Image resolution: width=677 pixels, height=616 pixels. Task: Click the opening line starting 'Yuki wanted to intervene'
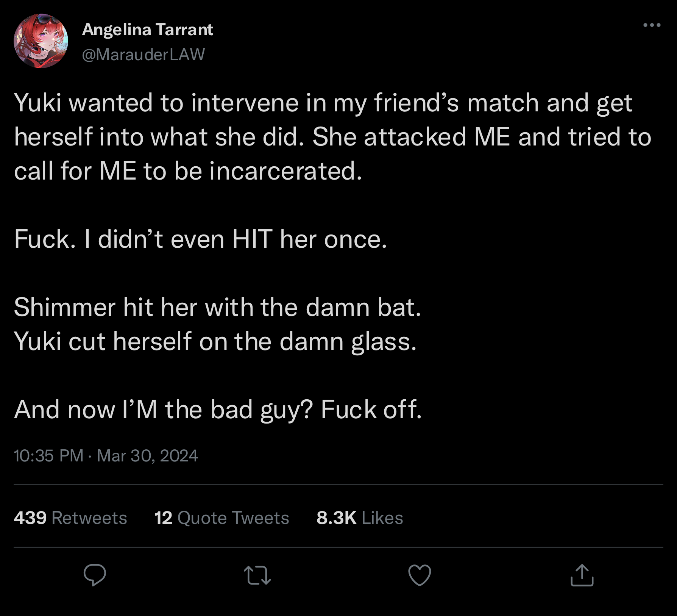(x=323, y=103)
